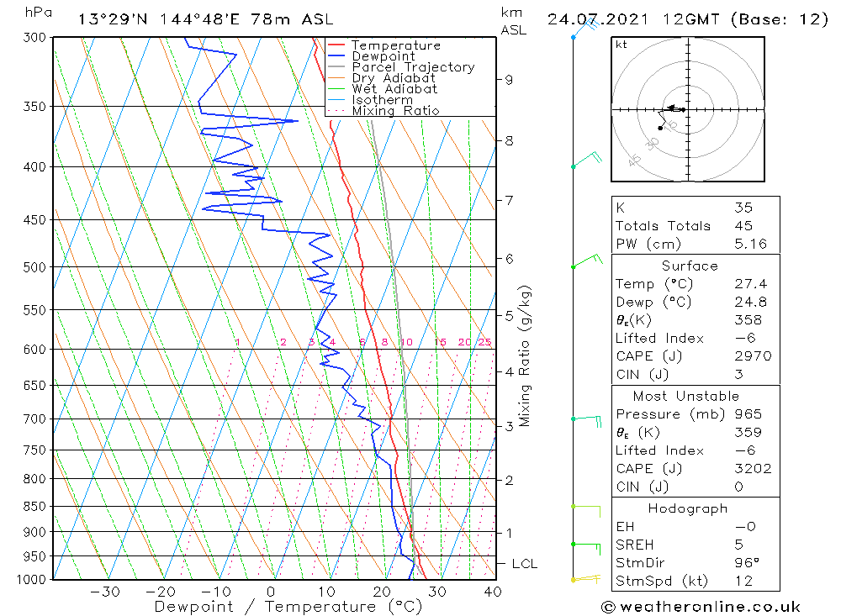
Task: Click the surface CIN value 3
Action: (739, 374)
